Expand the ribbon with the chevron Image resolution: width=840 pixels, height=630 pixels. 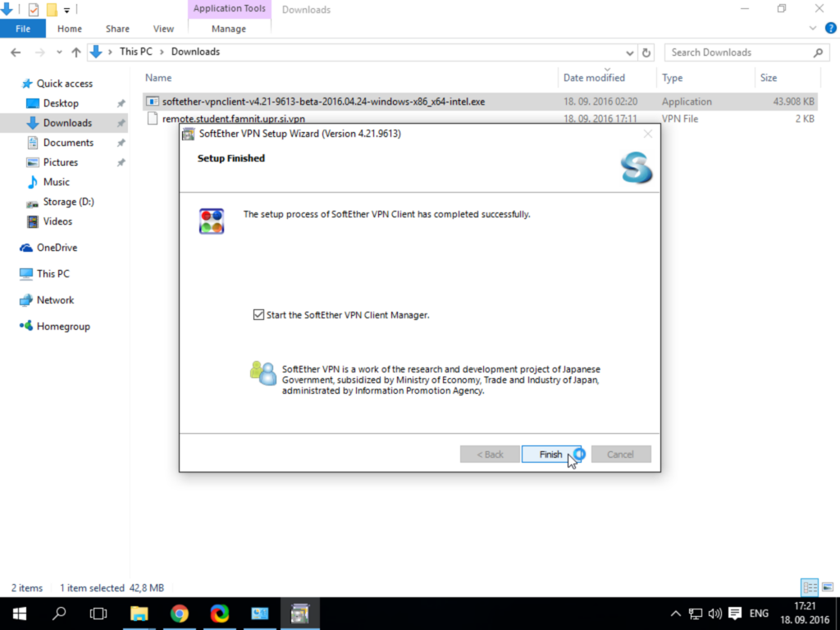813,29
